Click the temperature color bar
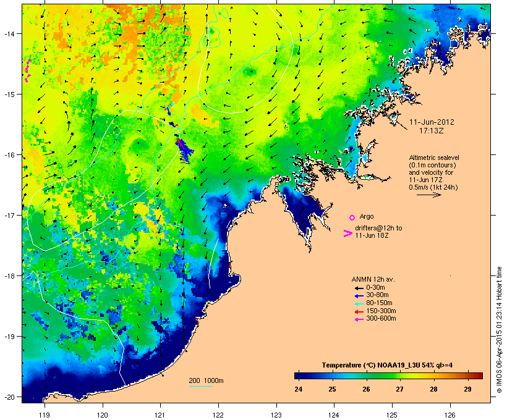 pyautogui.click(x=388, y=376)
